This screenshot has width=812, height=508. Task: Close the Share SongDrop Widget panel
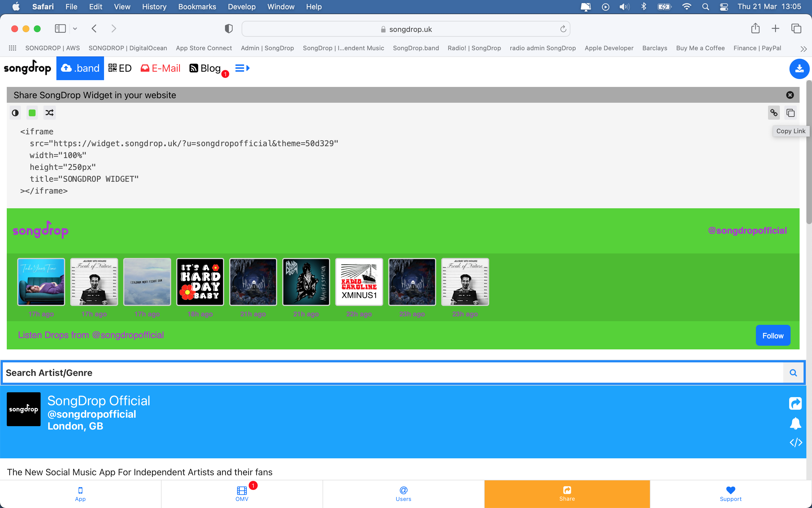coord(790,95)
